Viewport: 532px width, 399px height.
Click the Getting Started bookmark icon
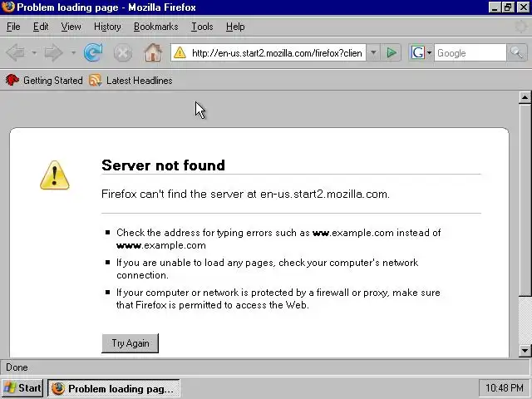[12, 80]
